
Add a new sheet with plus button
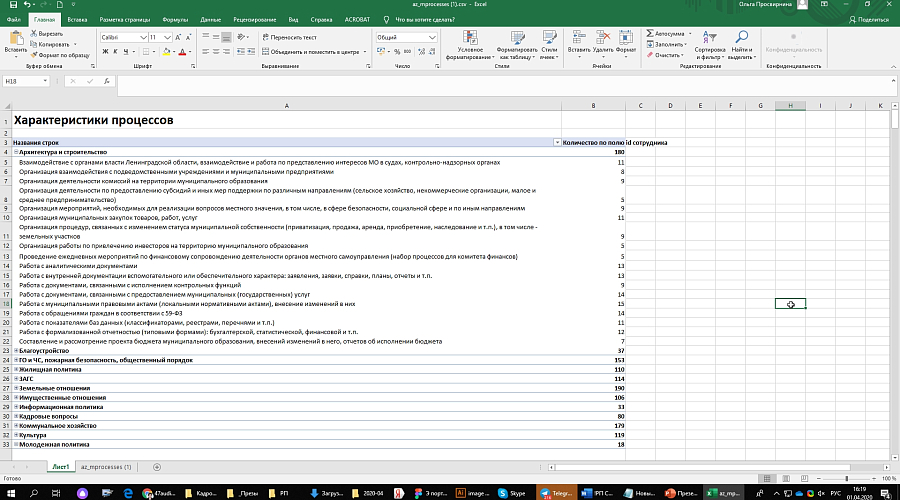coord(157,467)
